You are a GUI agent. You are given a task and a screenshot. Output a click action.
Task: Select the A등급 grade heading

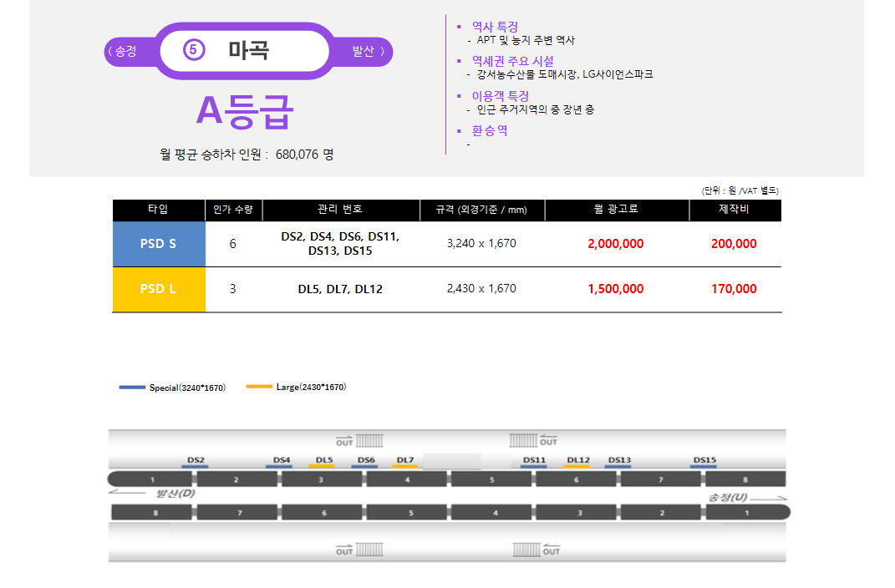(x=244, y=111)
